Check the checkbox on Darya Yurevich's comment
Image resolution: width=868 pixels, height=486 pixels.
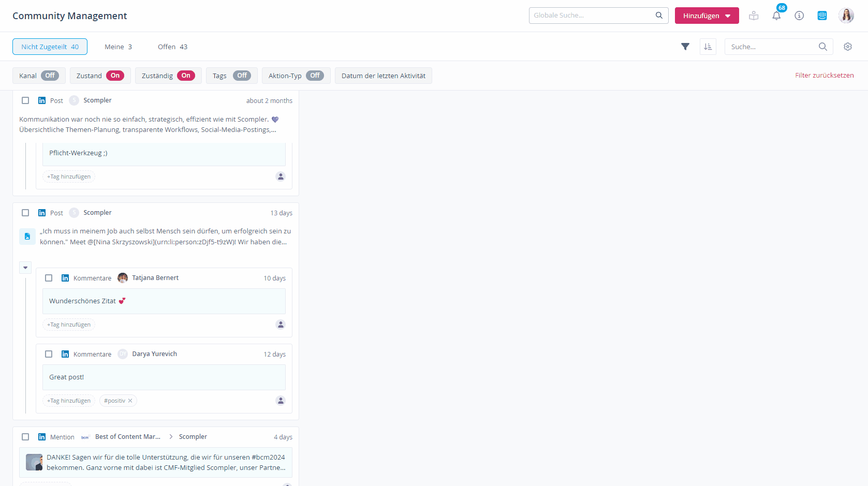point(49,354)
